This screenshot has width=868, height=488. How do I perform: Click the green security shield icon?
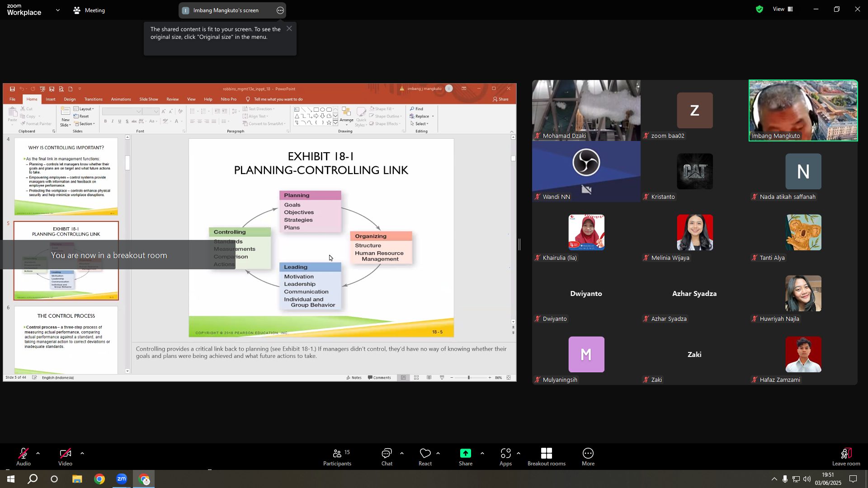pyautogui.click(x=759, y=9)
